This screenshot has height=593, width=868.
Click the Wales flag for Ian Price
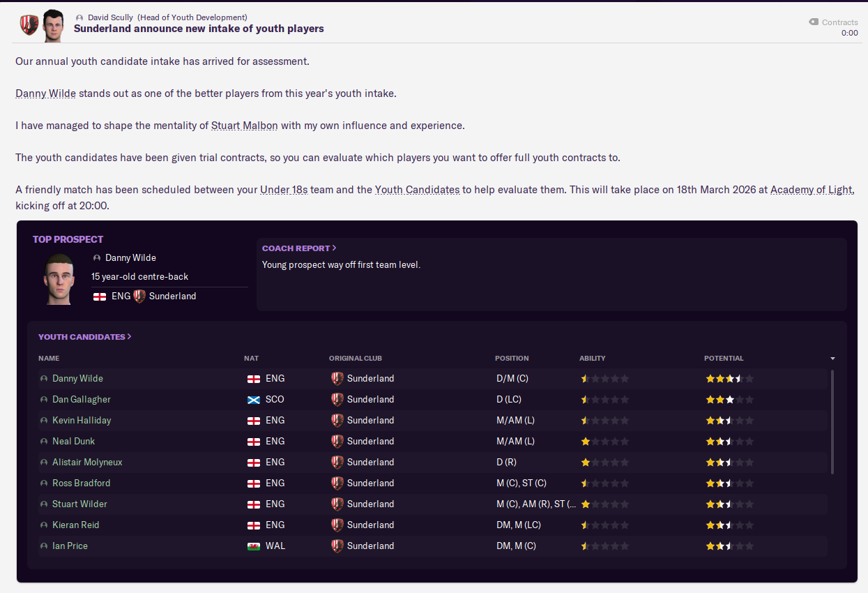[254, 546]
